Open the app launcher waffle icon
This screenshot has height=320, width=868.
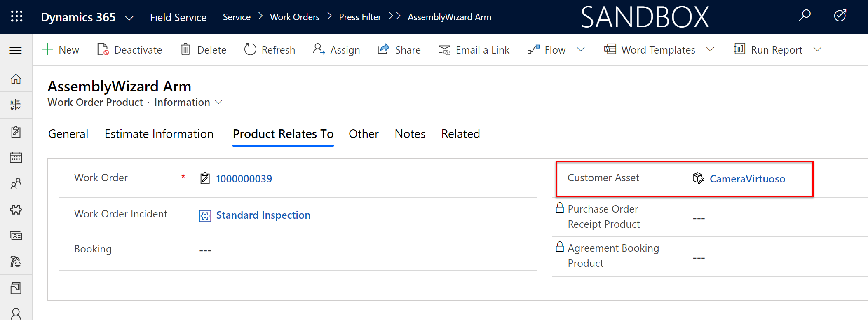pyautogui.click(x=16, y=16)
